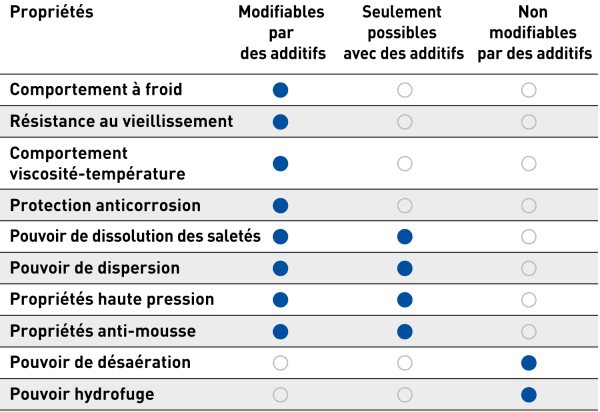The image size is (600, 412).
Task: Click 'Modifiables par des additifs' header
Action: (282, 33)
